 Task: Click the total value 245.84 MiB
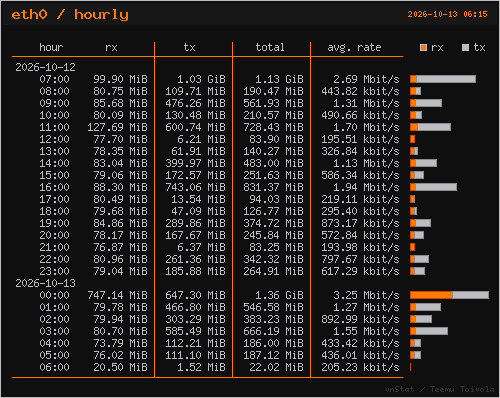click(273, 235)
